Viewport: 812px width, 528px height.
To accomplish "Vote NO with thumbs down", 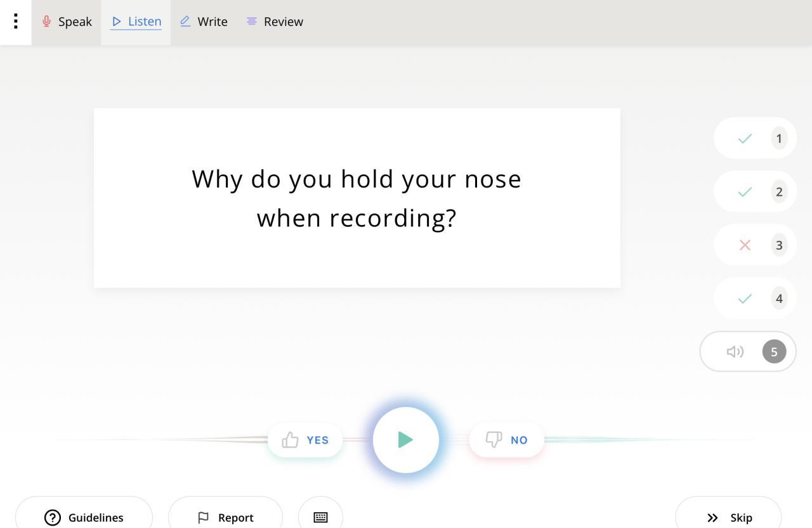I will 506,440.
